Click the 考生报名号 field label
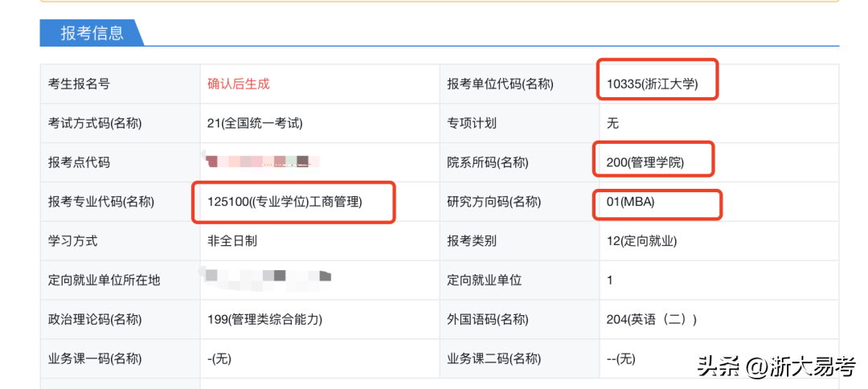 (79, 84)
